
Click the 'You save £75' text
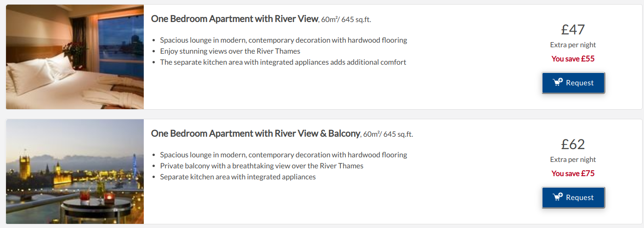coord(573,173)
